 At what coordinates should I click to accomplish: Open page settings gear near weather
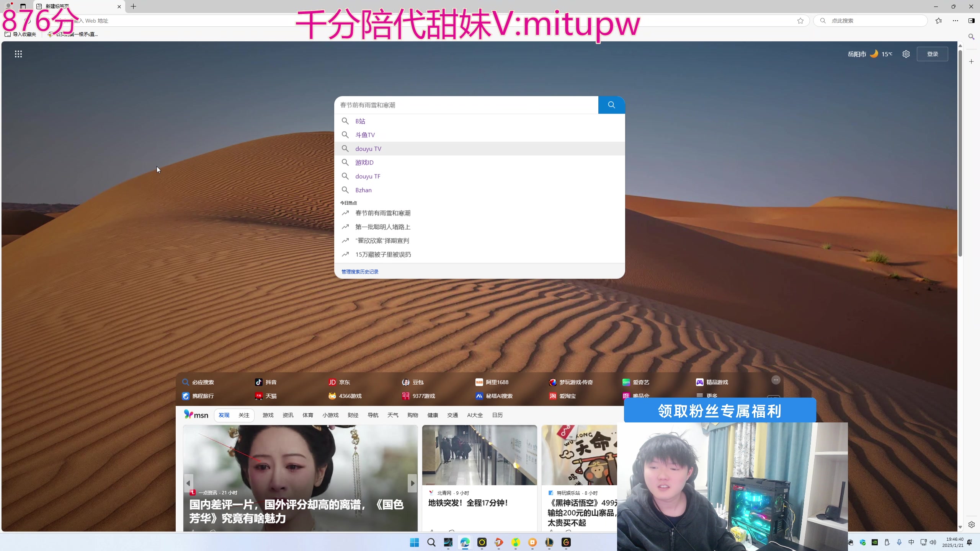906,54
